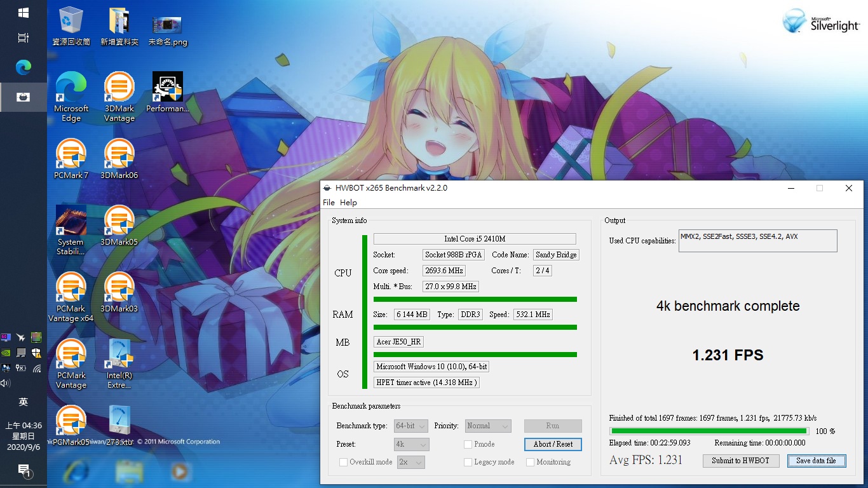
Task: Open the System Stability desktop icon
Action: [x=71, y=230]
